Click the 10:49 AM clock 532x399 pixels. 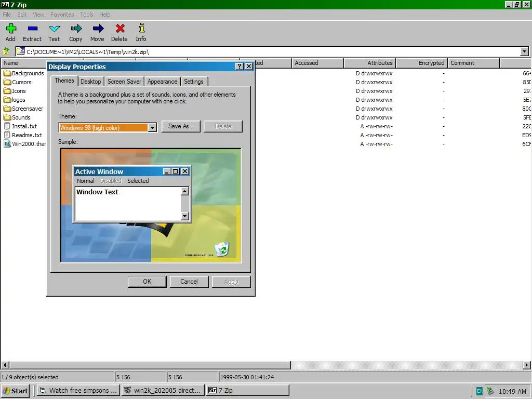coord(512,391)
